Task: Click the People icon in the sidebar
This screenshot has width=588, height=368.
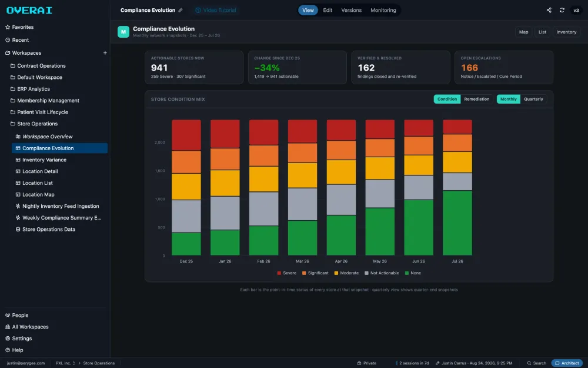Action: 8,316
